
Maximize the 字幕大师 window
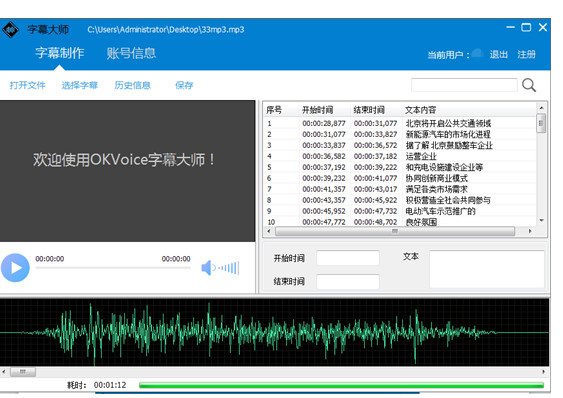[x=526, y=27]
